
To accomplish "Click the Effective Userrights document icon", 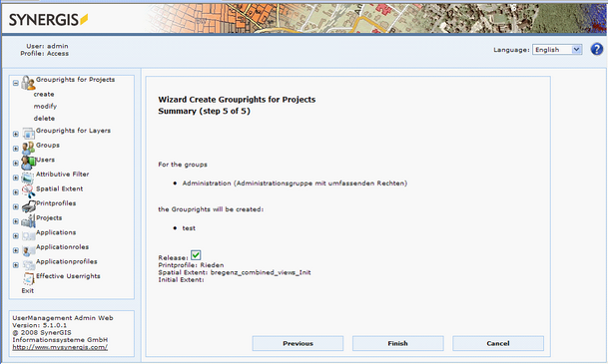I will [x=28, y=279].
